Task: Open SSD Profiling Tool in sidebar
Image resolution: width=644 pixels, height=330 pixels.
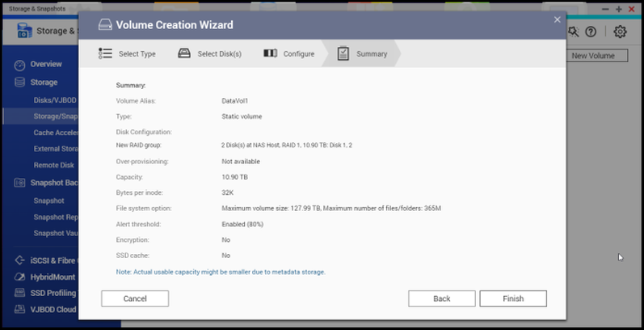Action: pos(54,294)
